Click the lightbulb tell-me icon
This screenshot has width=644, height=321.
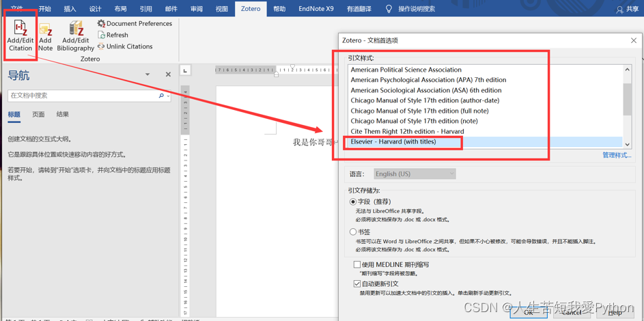389,9
